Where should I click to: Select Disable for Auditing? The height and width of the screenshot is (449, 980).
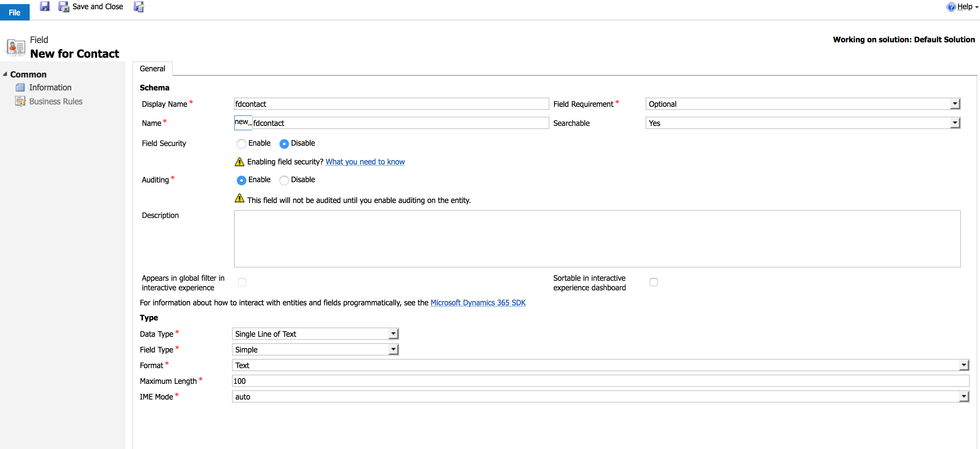pos(284,180)
